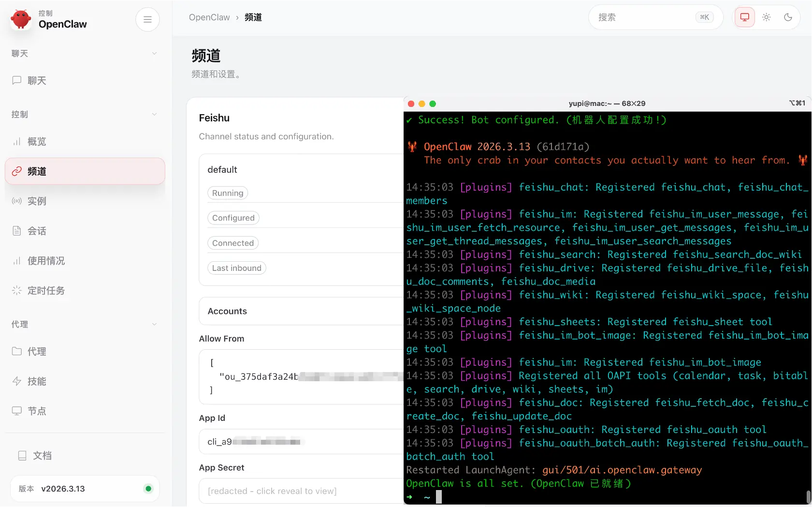Minimize the terminal with yellow button
The image size is (812, 507).
pos(422,104)
